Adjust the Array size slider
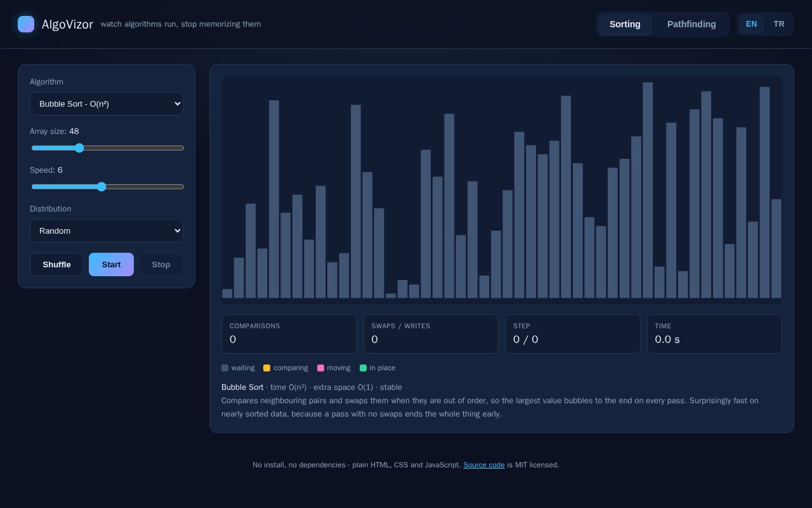812x508 pixels. [108, 148]
